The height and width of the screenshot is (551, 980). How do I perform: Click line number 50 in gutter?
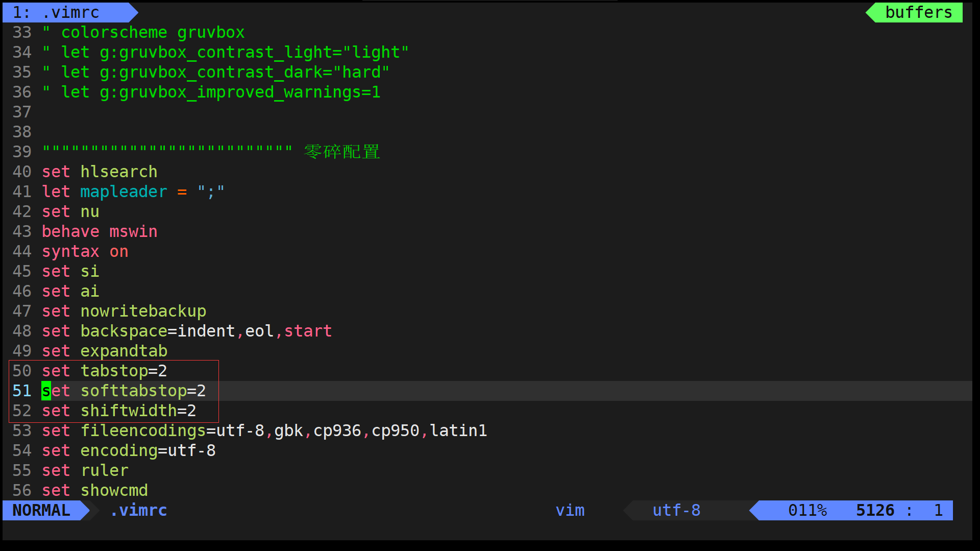pyautogui.click(x=22, y=371)
